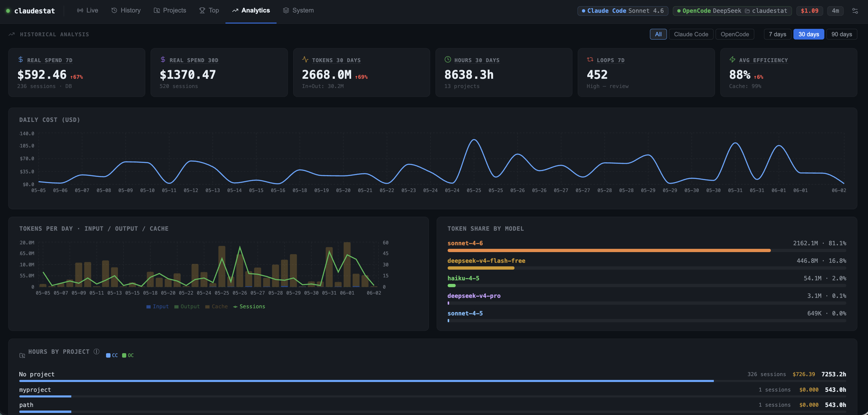Click the haiku-4-5 model label

pyautogui.click(x=463, y=278)
